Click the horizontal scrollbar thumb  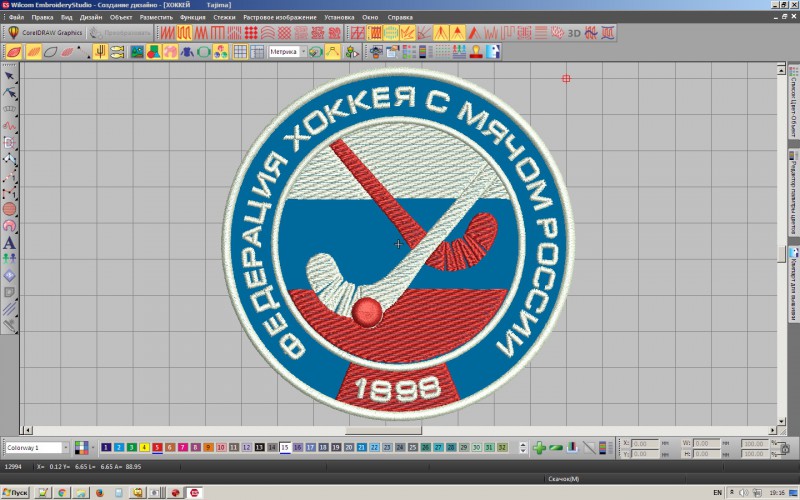click(383, 430)
